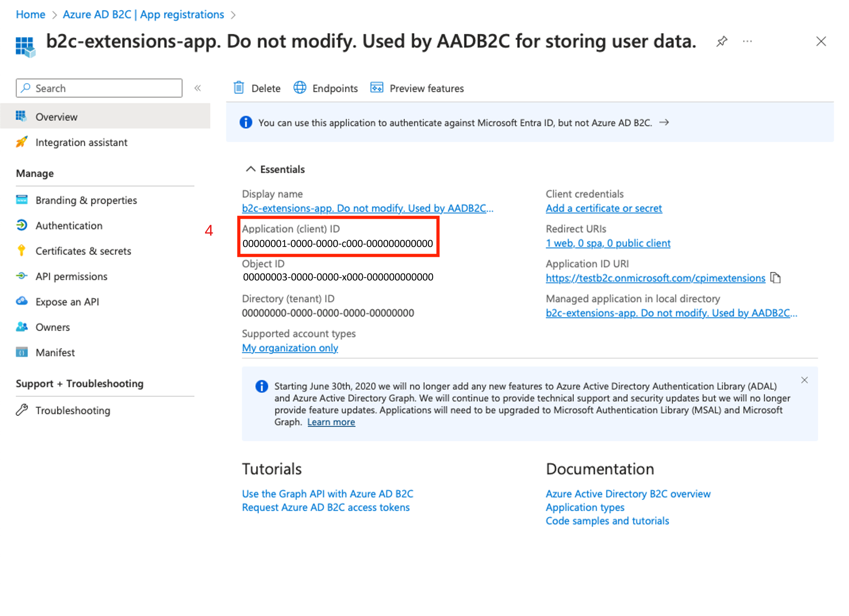849x616 pixels.
Task: Open API permissions in the sidebar
Action: tap(71, 276)
